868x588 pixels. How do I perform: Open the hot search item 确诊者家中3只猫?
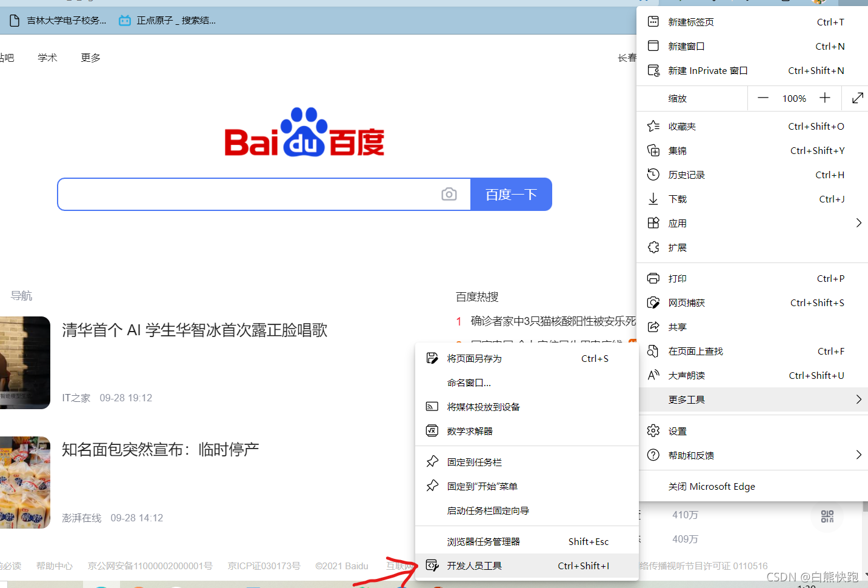(553, 321)
